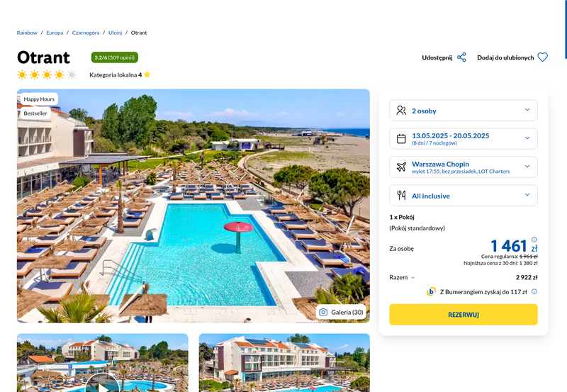
Task: Click the calendar icon in the date field
Action: tap(401, 138)
